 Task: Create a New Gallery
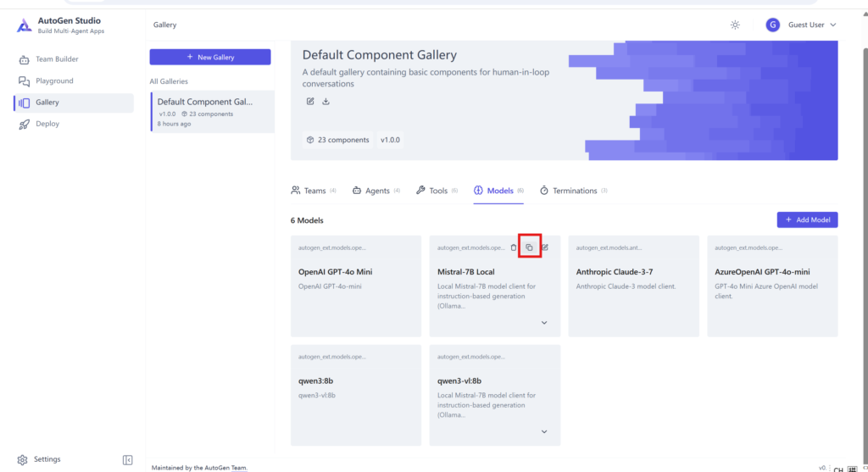[x=210, y=57]
